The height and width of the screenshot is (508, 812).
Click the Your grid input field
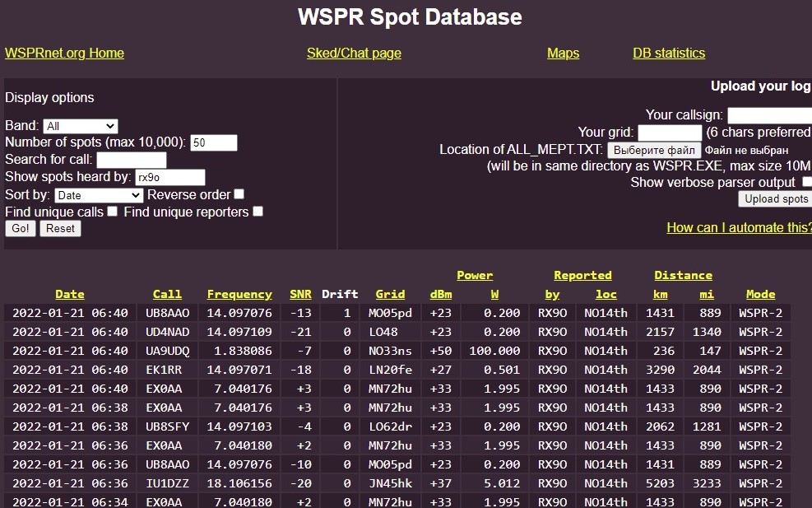pyautogui.click(x=670, y=133)
